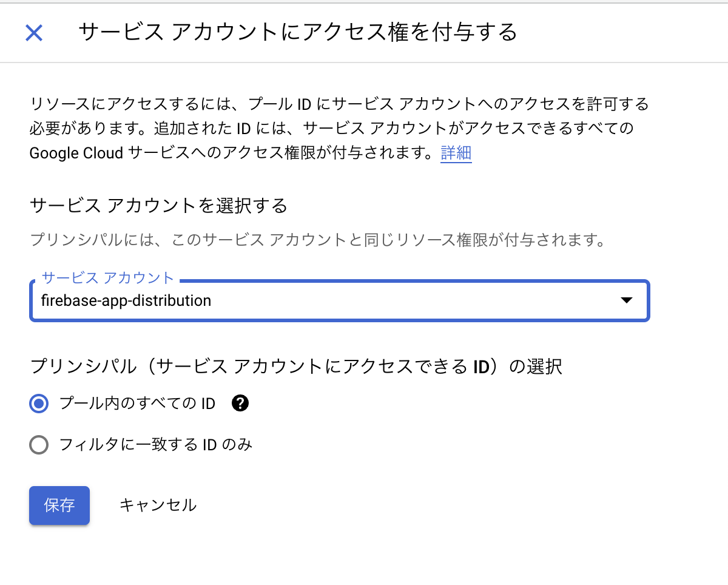This screenshot has width=728, height=585.
Task: Click the フィルタに一致する ID のみ label text
Action: point(155,445)
